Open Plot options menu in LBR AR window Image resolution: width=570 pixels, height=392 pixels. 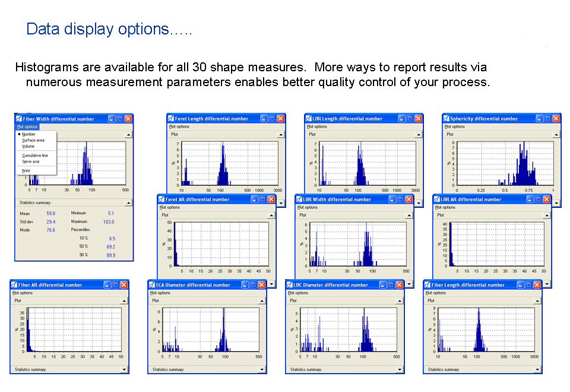(445, 207)
